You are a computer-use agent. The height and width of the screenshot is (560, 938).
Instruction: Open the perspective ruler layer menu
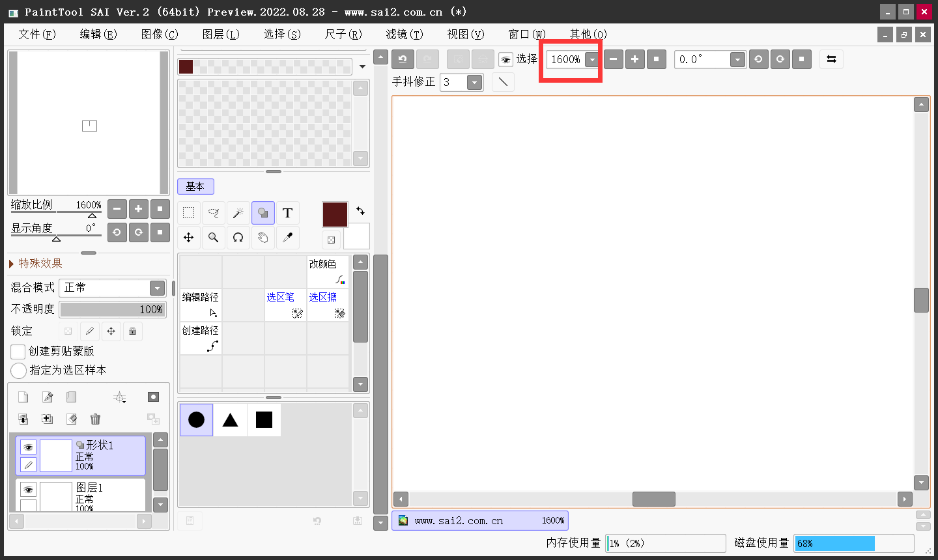(120, 397)
